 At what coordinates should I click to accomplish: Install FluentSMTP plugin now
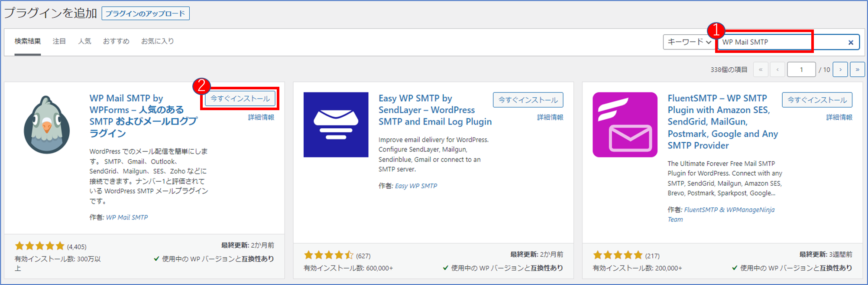817,100
